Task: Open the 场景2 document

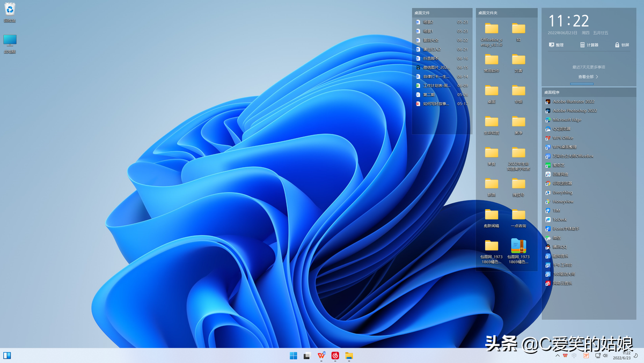Action: pos(442,22)
